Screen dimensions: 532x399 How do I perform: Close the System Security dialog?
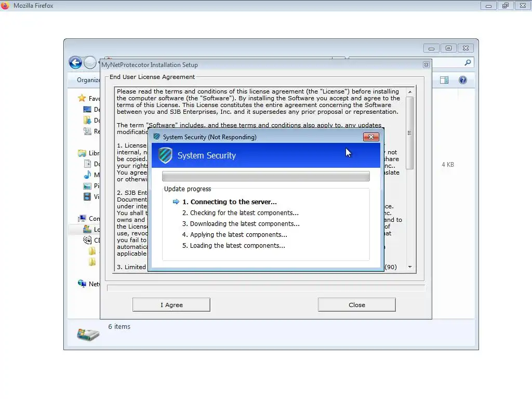[x=371, y=137]
